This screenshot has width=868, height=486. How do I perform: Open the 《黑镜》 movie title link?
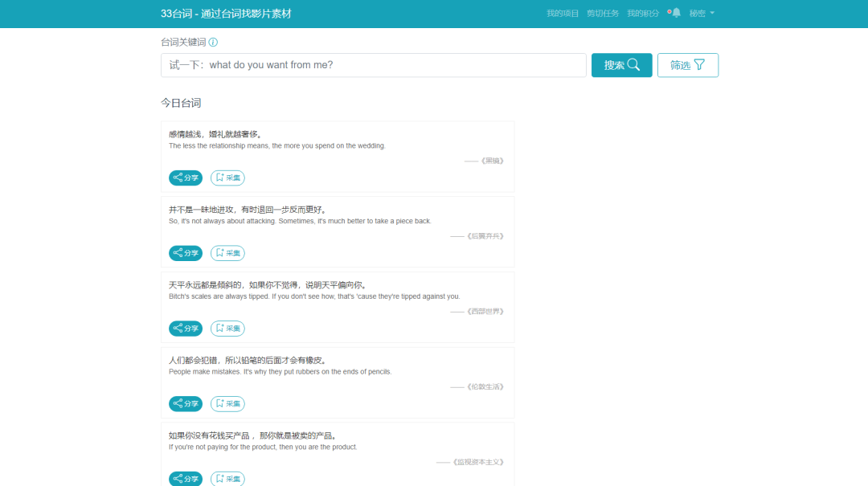(493, 160)
